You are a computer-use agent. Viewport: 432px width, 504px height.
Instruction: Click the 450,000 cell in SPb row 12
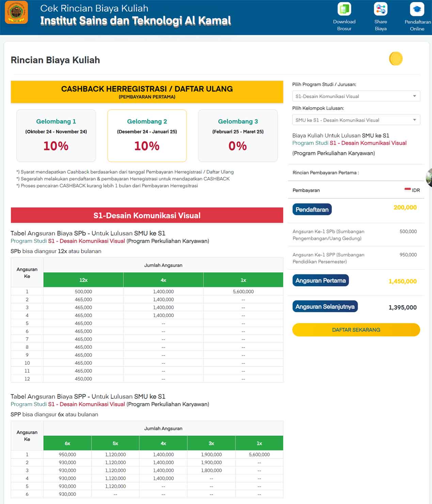83,379
